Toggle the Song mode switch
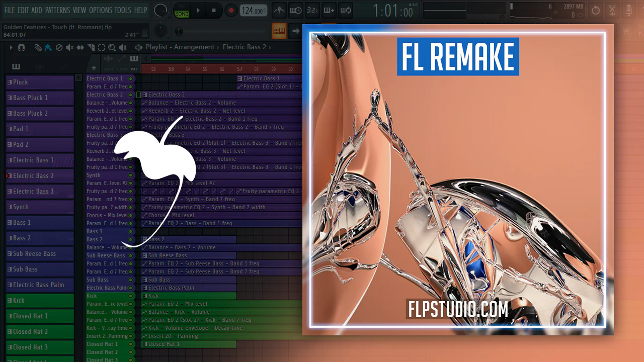Screen dimensions: 644x362 (x=182, y=11)
